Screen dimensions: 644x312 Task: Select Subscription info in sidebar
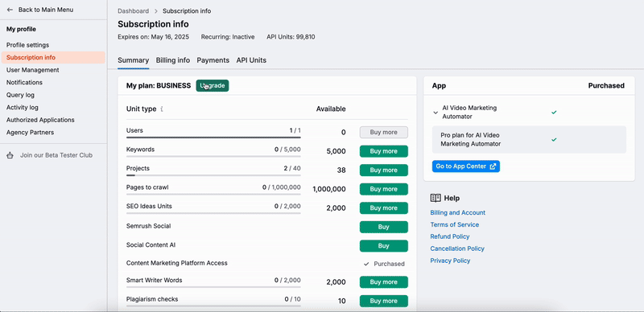(53, 57)
